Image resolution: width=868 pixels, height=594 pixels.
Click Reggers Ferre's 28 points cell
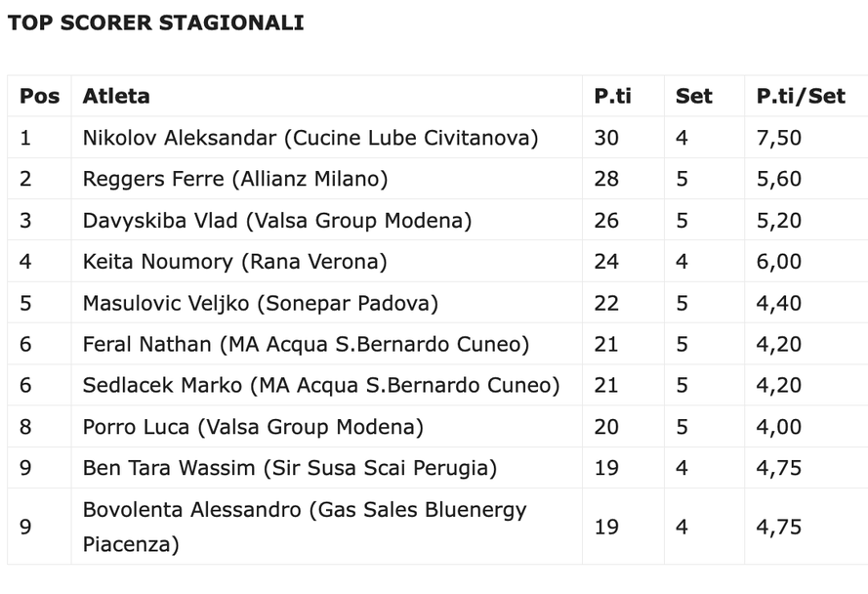tap(606, 179)
